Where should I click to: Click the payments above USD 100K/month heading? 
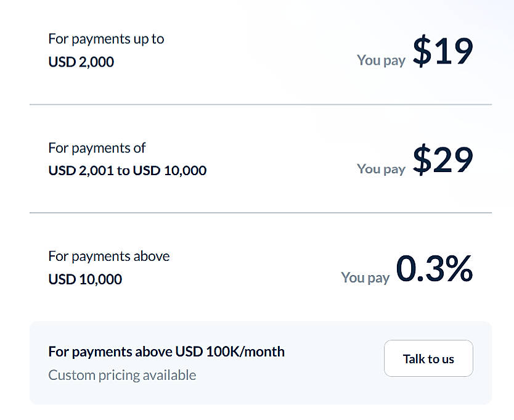(166, 352)
